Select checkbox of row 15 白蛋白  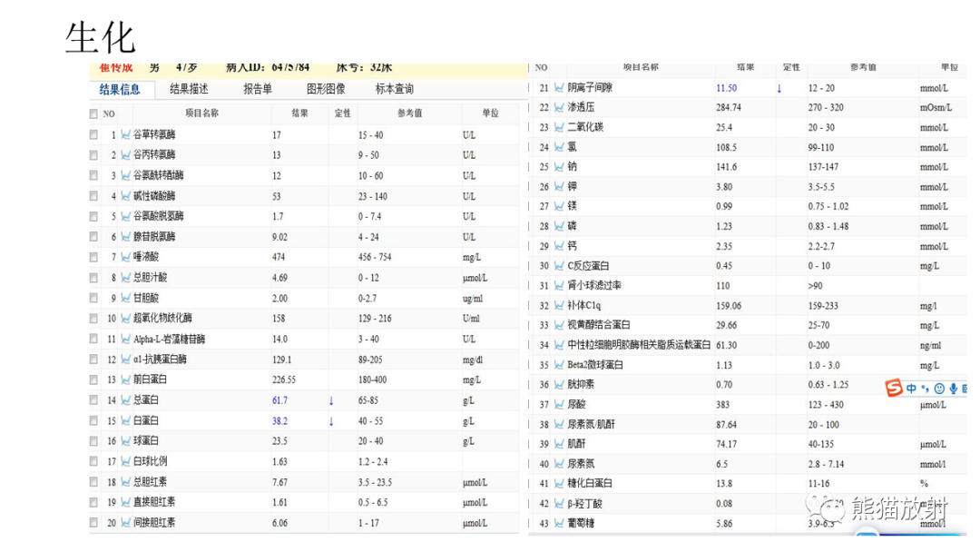tap(93, 420)
